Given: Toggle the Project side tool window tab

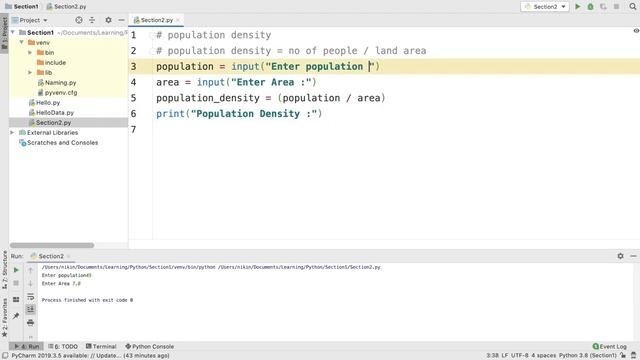Looking at the screenshot, I should coord(4,33).
